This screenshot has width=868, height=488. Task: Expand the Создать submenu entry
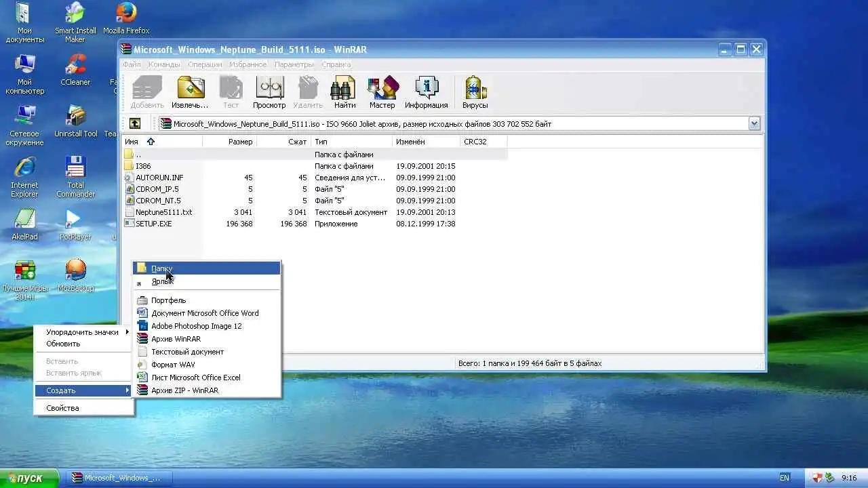click(84, 390)
